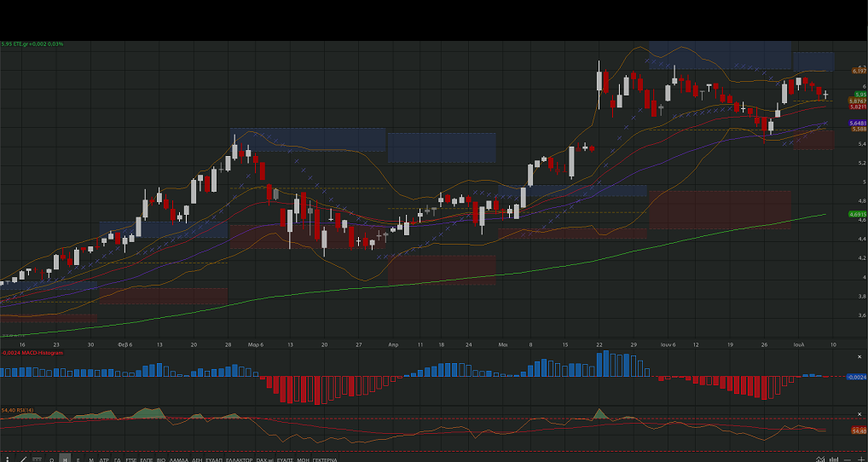Click the Φεβ 6 date on time axis

124,344
